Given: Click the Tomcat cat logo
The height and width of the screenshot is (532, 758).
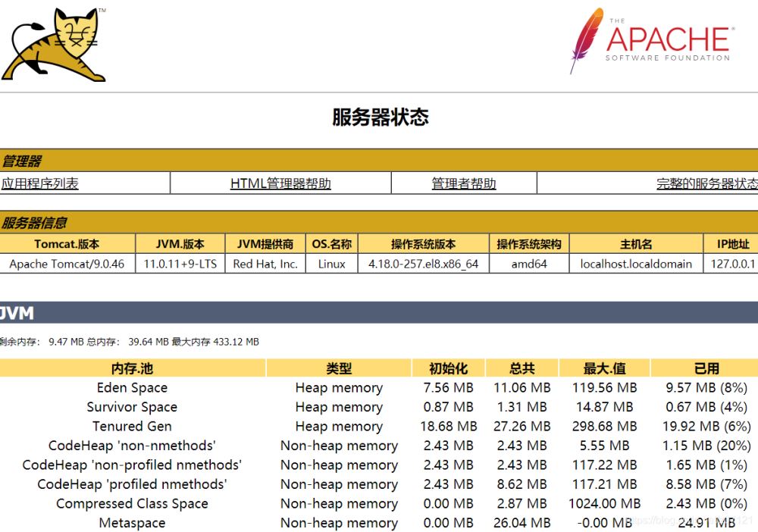Looking at the screenshot, I should click(x=54, y=45).
